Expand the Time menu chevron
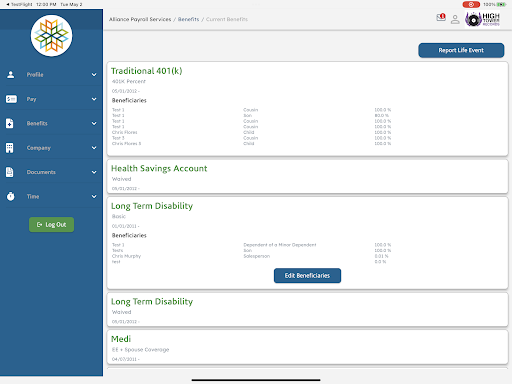 click(x=94, y=196)
